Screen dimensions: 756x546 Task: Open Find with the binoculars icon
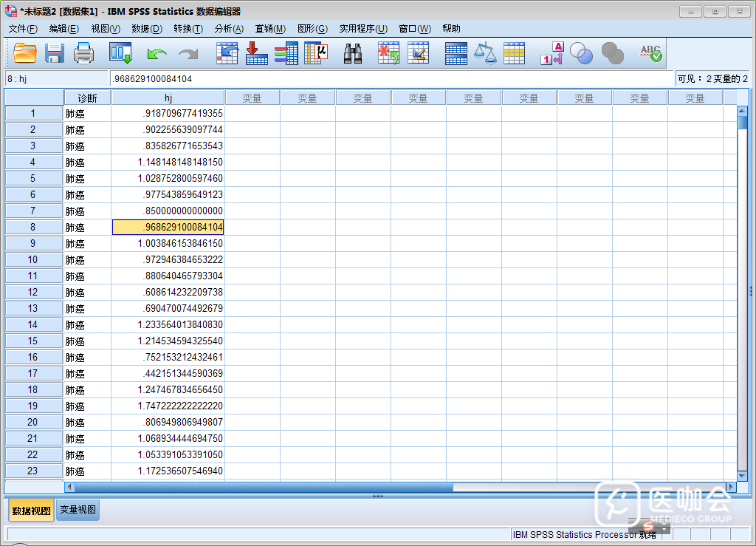(x=353, y=53)
